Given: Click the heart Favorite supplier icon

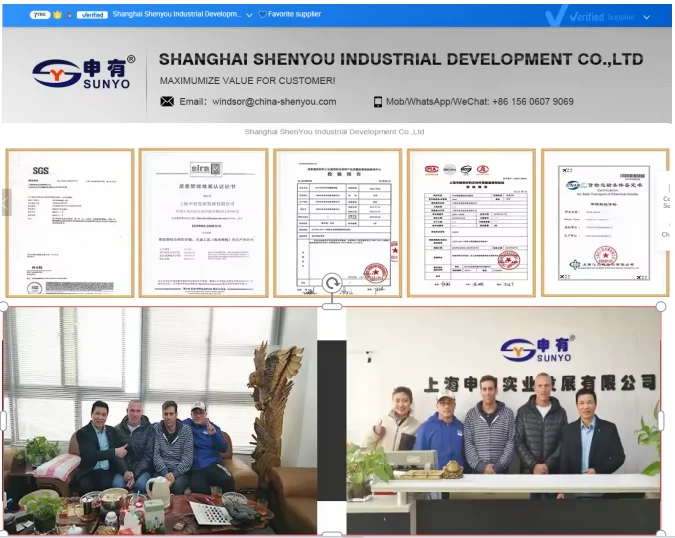Looking at the screenshot, I should [262, 14].
